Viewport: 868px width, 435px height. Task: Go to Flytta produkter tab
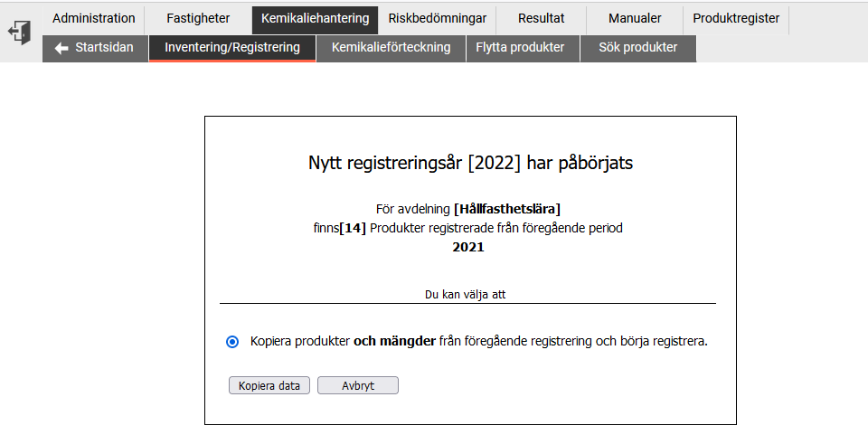click(520, 49)
